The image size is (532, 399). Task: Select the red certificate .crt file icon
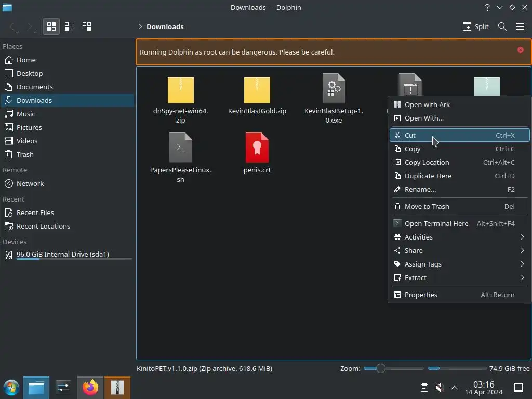tap(257, 148)
